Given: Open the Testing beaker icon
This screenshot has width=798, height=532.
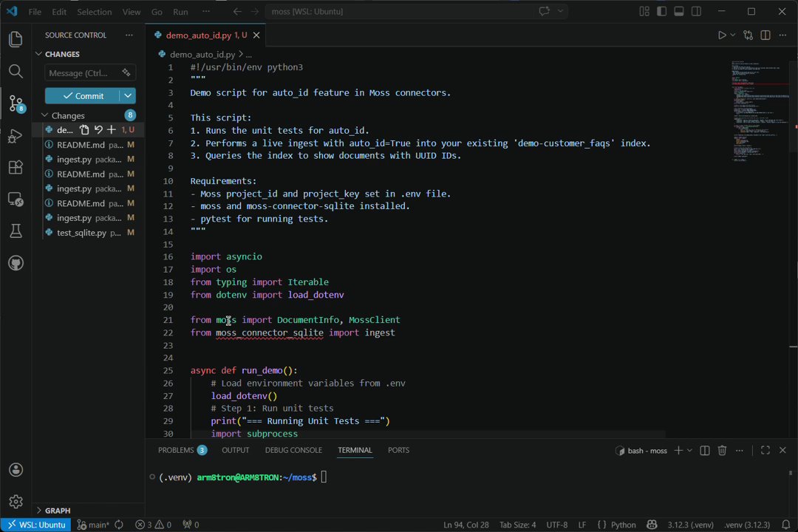Looking at the screenshot, I should [16, 231].
